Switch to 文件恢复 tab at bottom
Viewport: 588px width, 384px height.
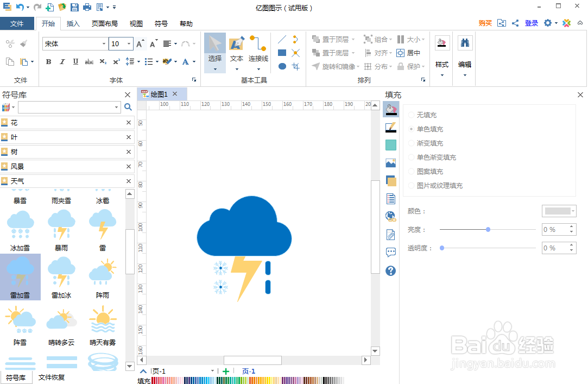pyautogui.click(x=52, y=377)
